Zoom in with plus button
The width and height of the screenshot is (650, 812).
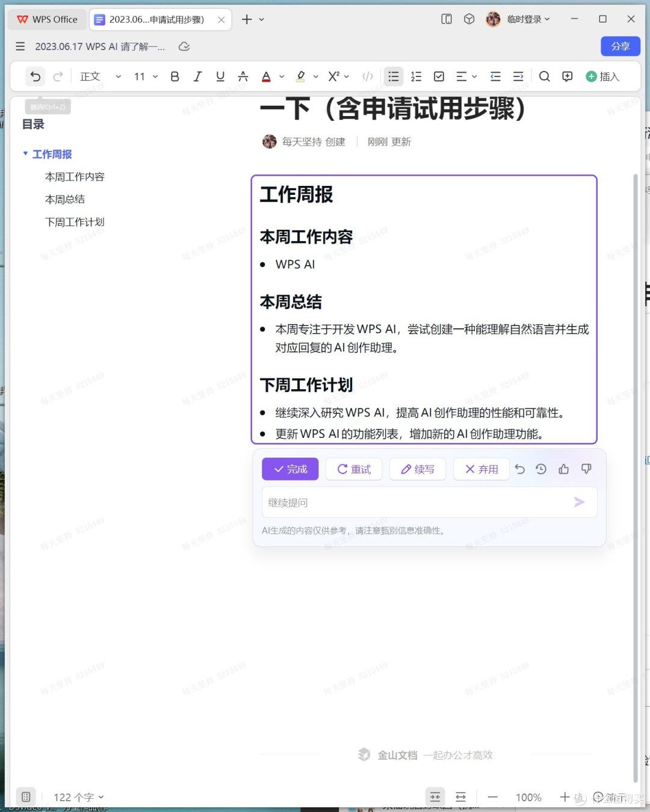[565, 797]
